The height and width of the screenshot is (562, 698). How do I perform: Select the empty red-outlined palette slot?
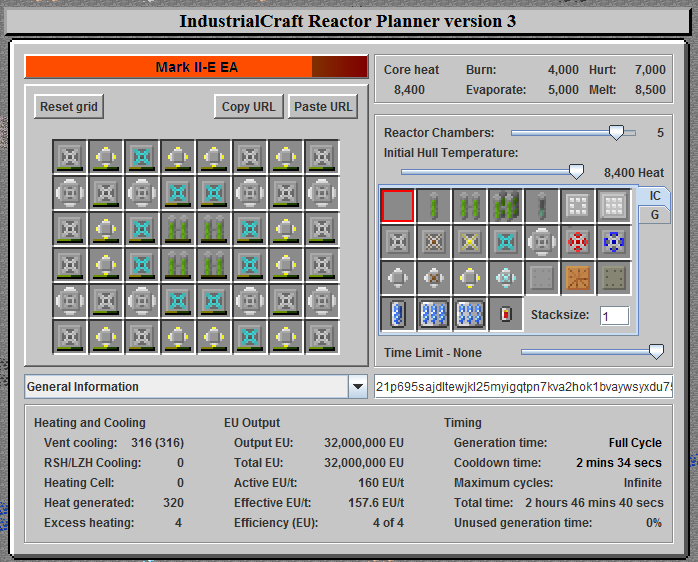397,206
